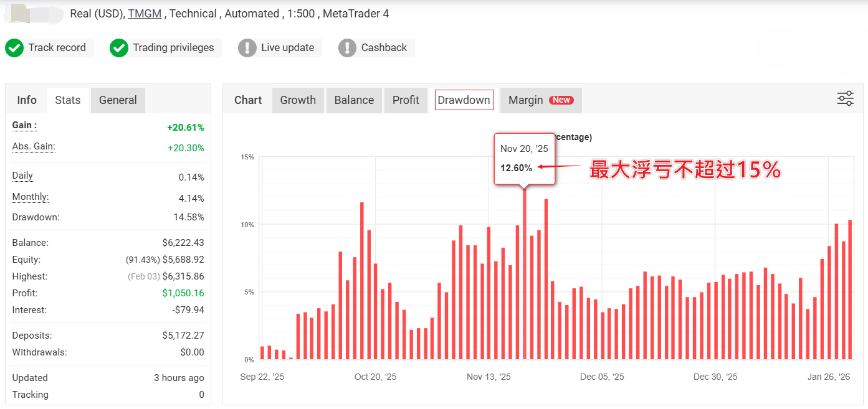Click the Monthly stat link

click(29, 197)
